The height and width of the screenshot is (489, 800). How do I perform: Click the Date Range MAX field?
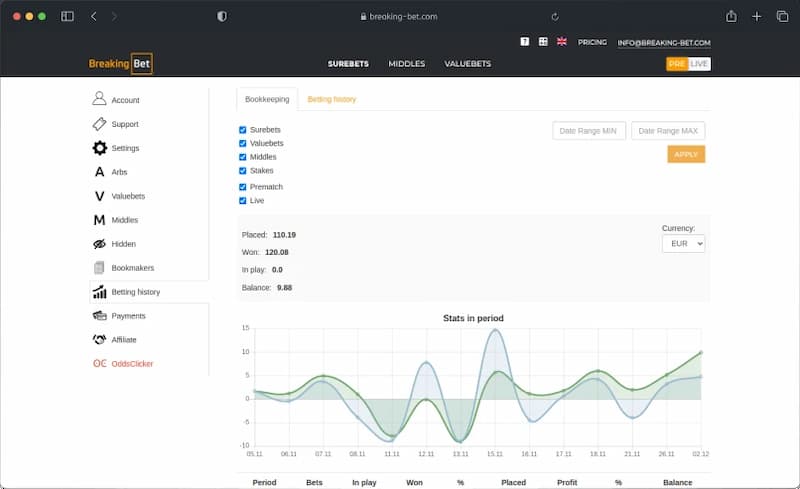[x=668, y=131]
